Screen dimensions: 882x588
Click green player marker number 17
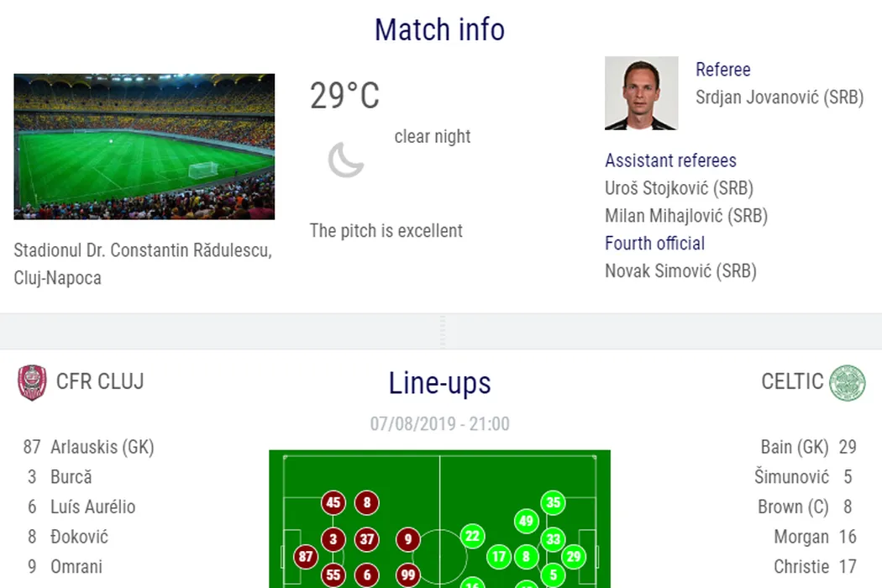[x=500, y=556]
